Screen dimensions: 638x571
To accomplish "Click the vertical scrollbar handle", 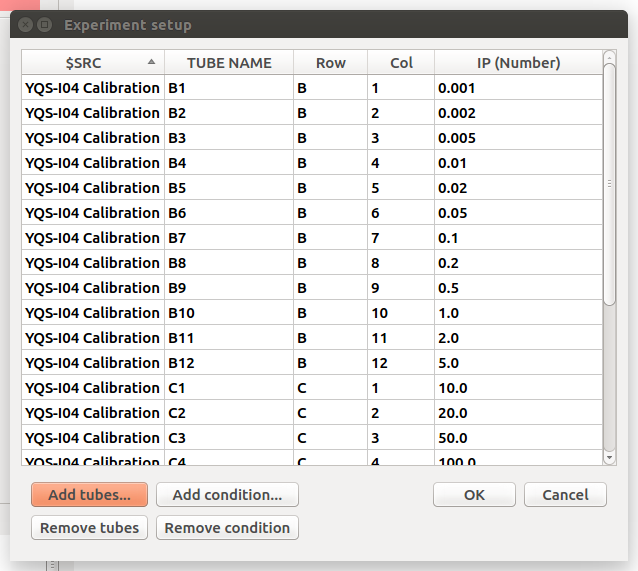I will pos(609,184).
